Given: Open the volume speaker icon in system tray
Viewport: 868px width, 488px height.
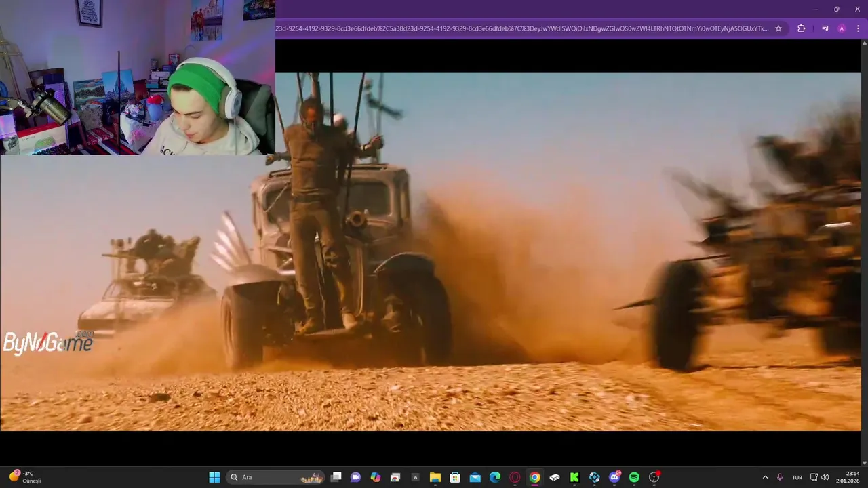Looking at the screenshot, I should tap(825, 477).
